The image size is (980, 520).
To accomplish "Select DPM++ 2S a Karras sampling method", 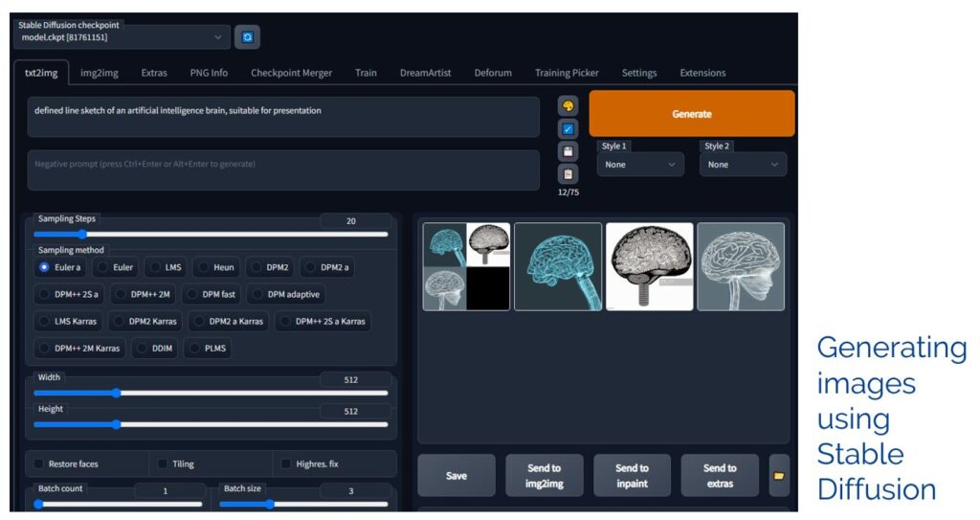I will click(x=323, y=321).
